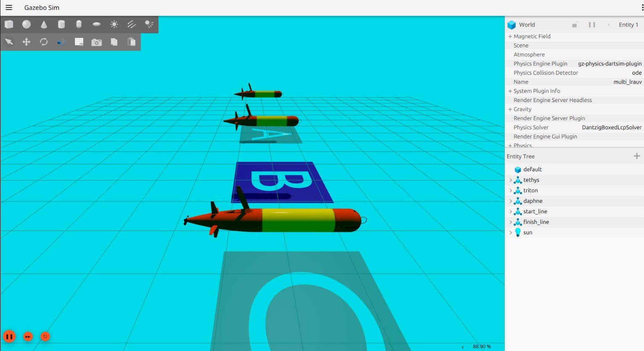Click the gz-physics-dartsim-plugin value
Screen dimensions: 644x351
click(x=610, y=64)
